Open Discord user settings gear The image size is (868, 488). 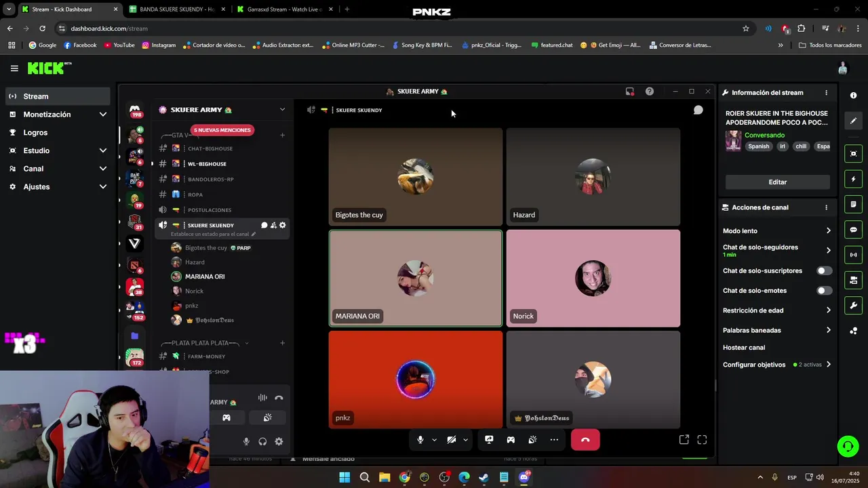coord(279,442)
